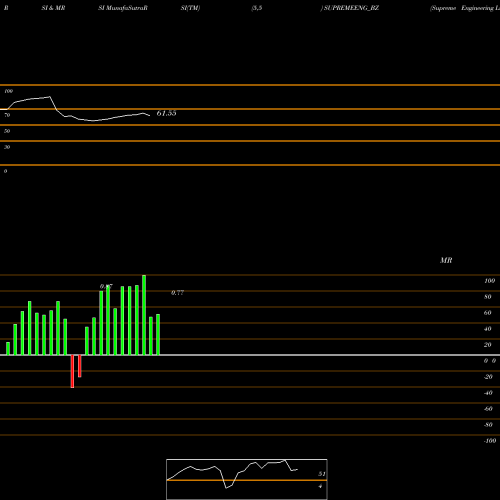Click the RSI axis label 70
This screenshot has width=500, height=500.
pos(7,115)
